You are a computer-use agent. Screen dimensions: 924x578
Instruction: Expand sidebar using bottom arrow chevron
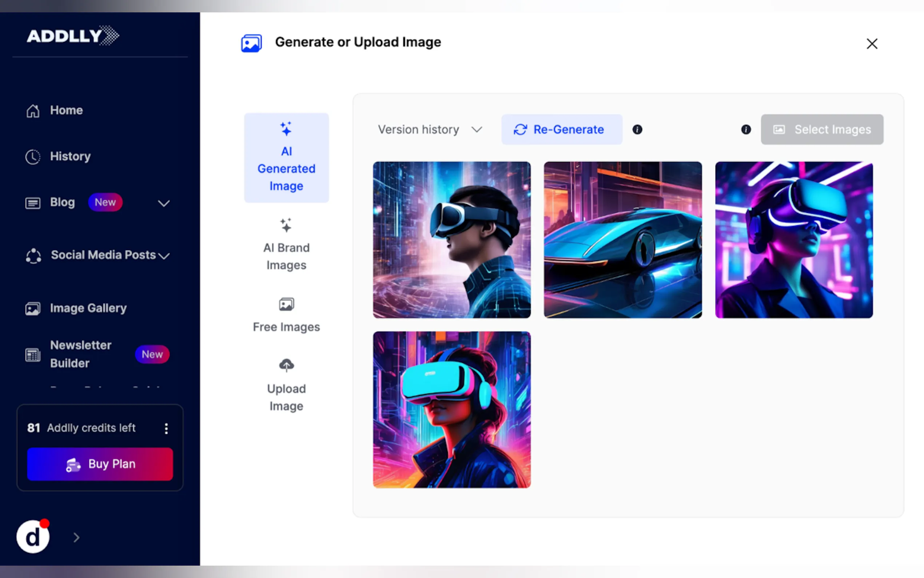point(76,538)
